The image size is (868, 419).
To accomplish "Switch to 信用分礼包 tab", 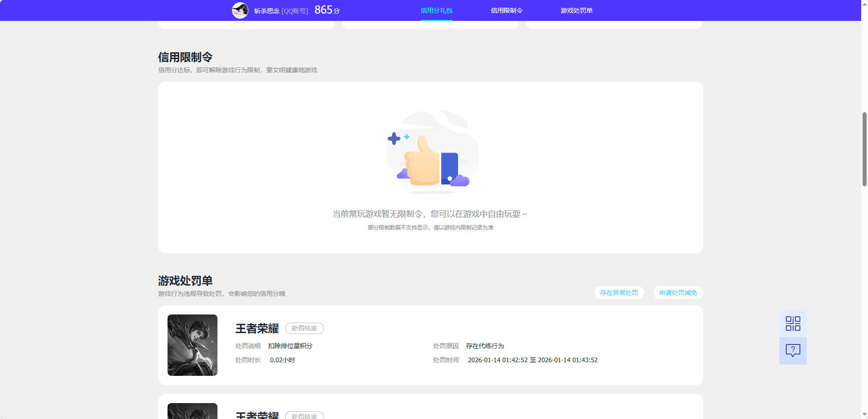I will [436, 10].
